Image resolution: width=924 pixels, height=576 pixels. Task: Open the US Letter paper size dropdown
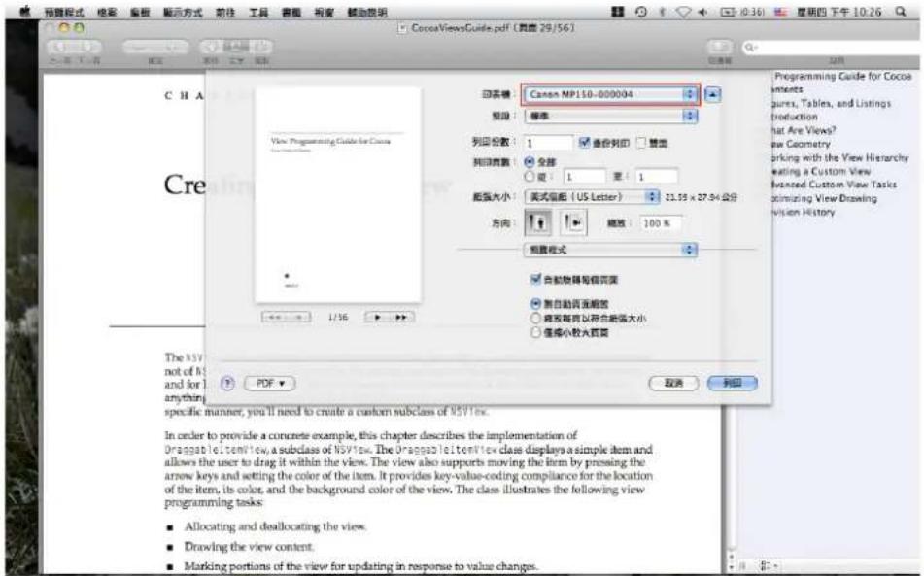[592, 197]
